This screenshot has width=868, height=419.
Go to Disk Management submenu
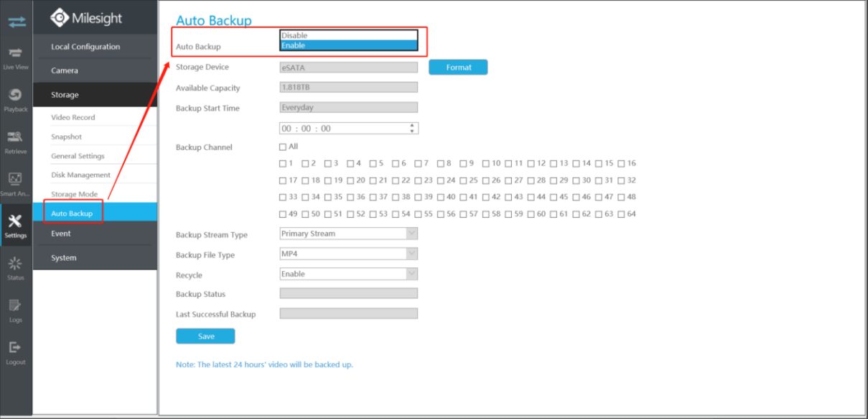pyautogui.click(x=80, y=175)
